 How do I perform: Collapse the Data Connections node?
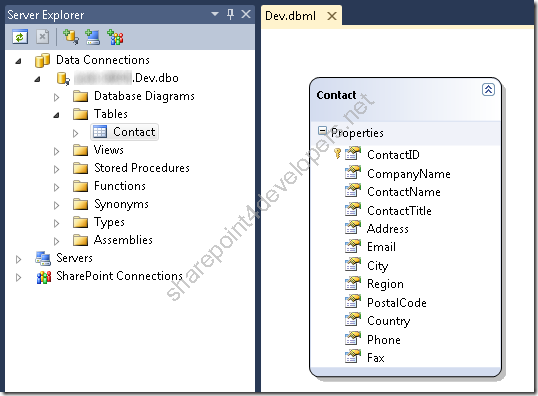pos(18,61)
